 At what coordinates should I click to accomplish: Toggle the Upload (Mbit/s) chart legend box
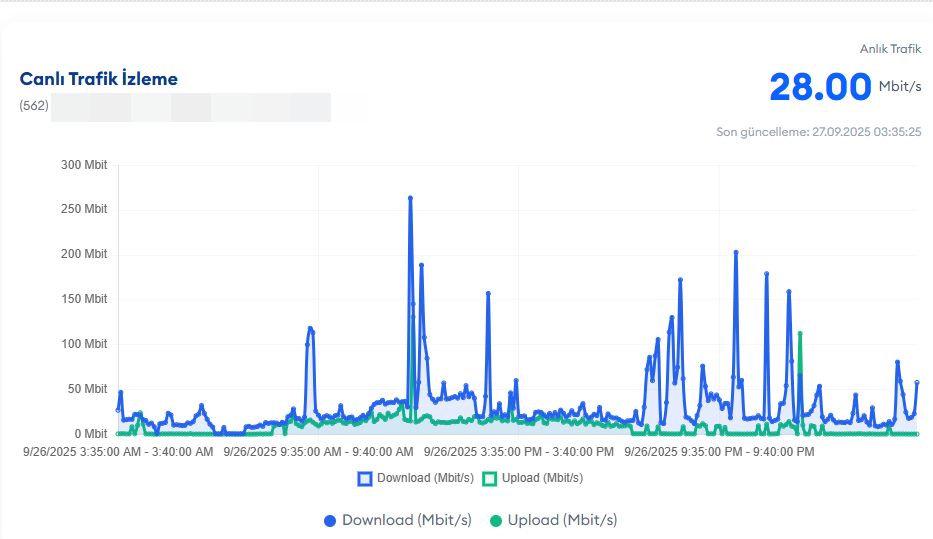pos(490,478)
